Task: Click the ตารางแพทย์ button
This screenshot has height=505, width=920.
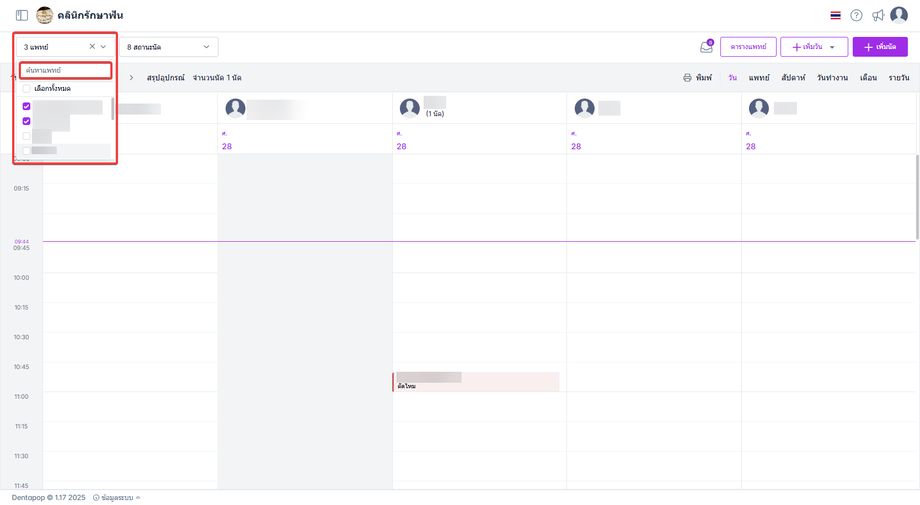Action: pos(748,47)
